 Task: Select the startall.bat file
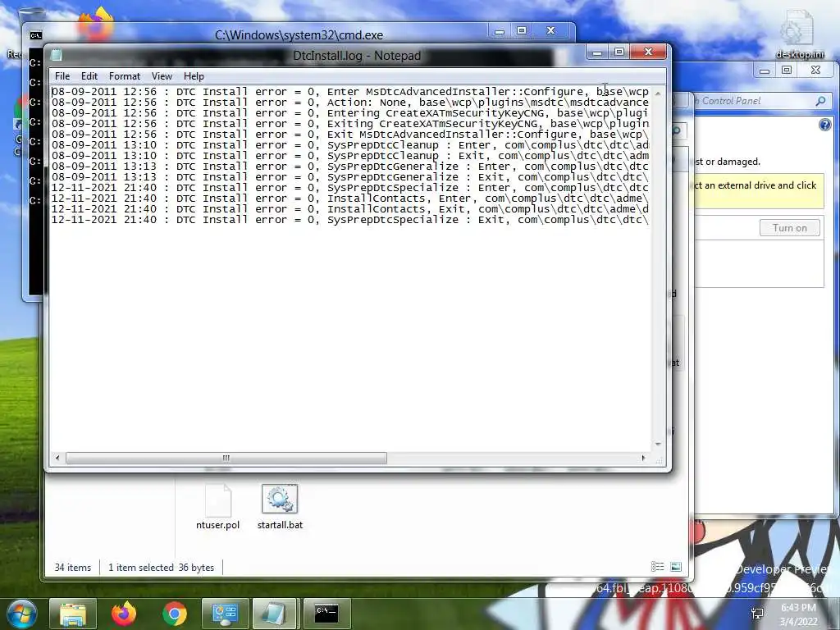[x=280, y=507]
